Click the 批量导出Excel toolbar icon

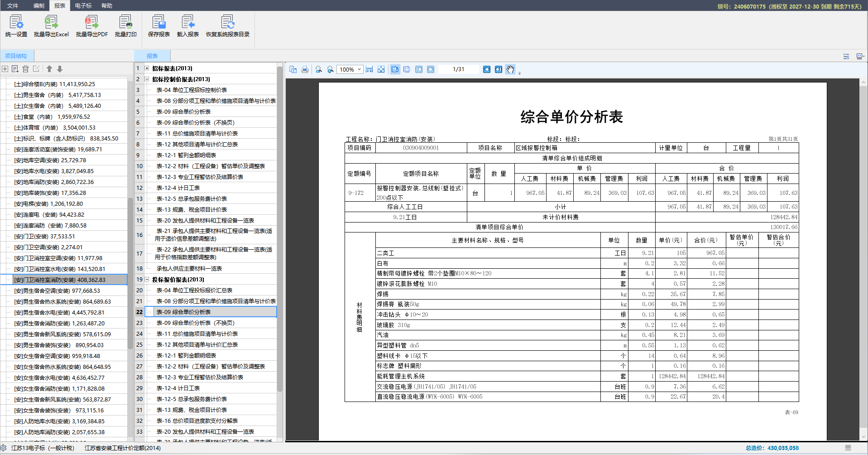[51, 26]
